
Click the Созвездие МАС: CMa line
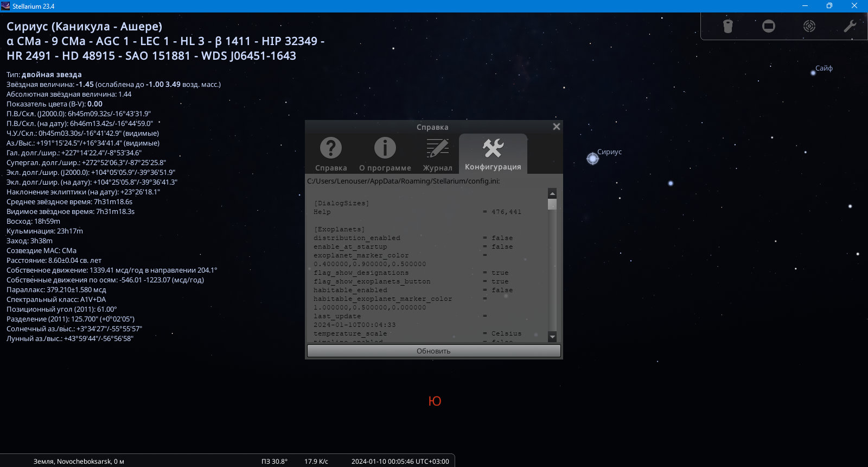coord(41,250)
